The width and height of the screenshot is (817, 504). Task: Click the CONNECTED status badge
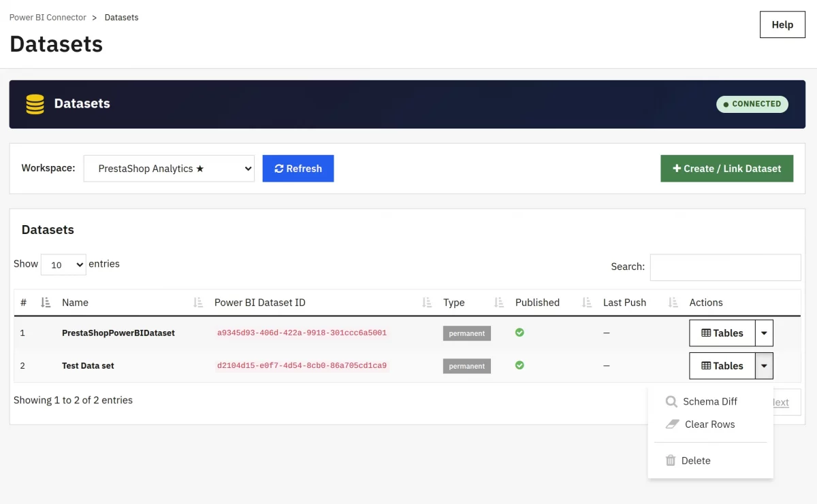(752, 104)
